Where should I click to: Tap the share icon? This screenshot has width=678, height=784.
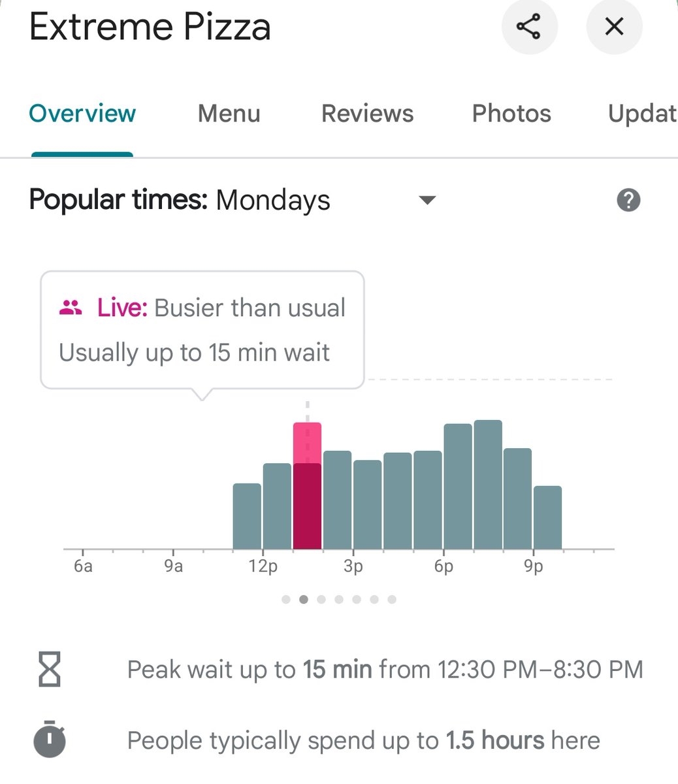pos(529,27)
